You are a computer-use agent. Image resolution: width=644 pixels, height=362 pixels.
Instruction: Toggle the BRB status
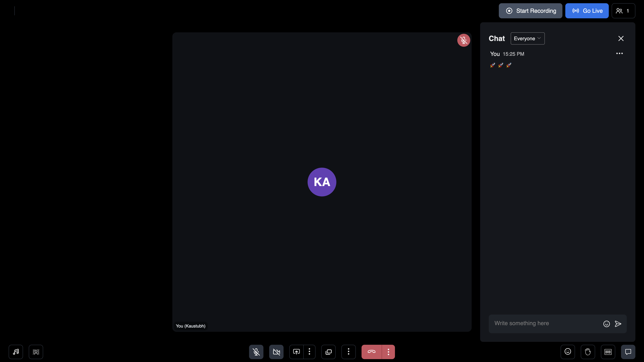click(x=608, y=352)
